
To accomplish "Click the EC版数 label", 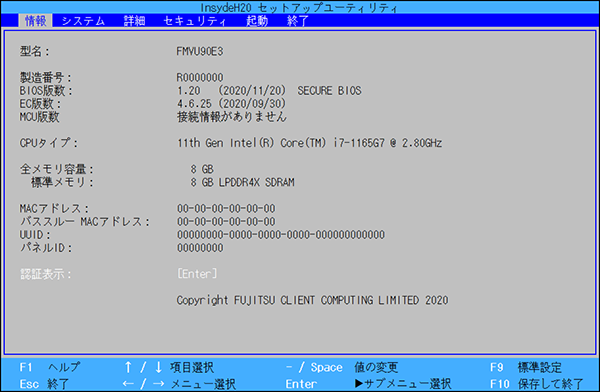I will 40,104.
